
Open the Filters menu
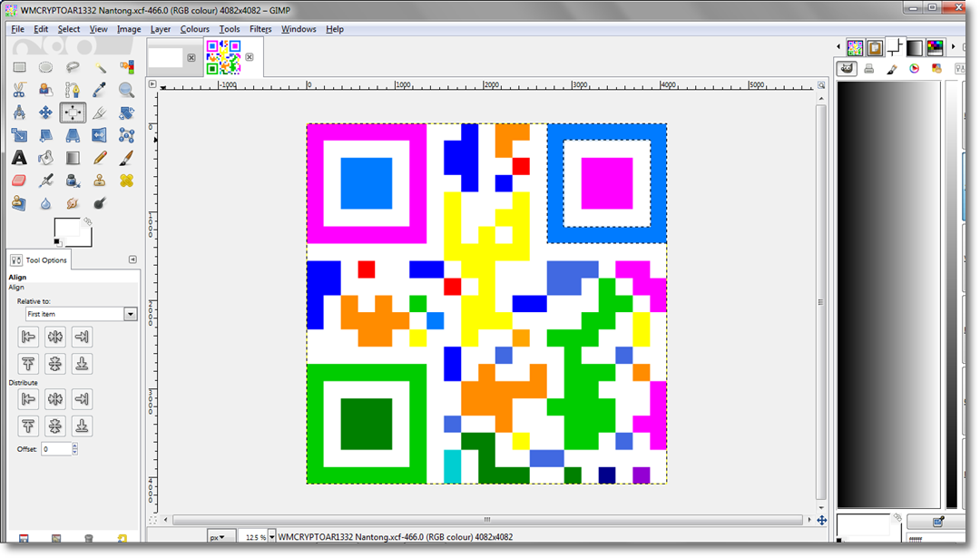[260, 29]
